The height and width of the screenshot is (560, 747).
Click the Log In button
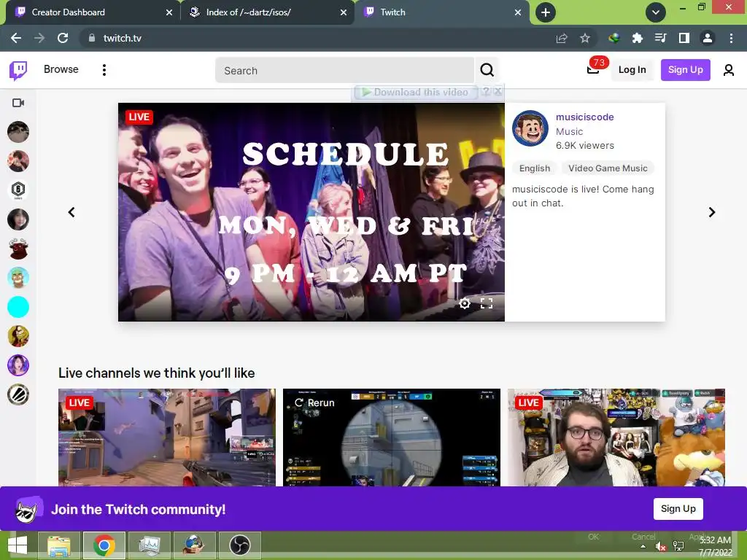point(632,70)
